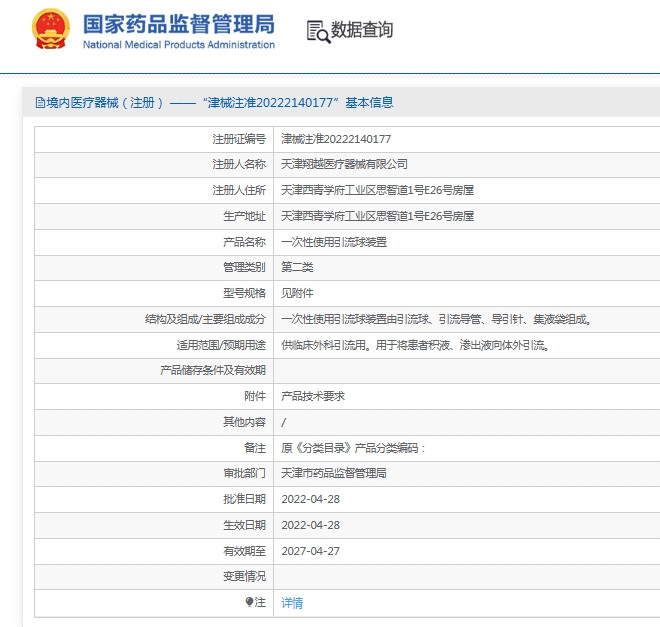Select the 产品技术要求 attachment value
Image resolution: width=660 pixels, height=627 pixels.
tap(313, 396)
